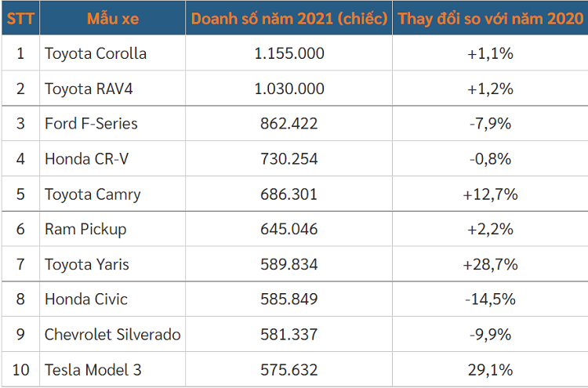The image size is (588, 388).
Task: Click the "Thay đổi so với năm 2020" header
Action: (490, 18)
